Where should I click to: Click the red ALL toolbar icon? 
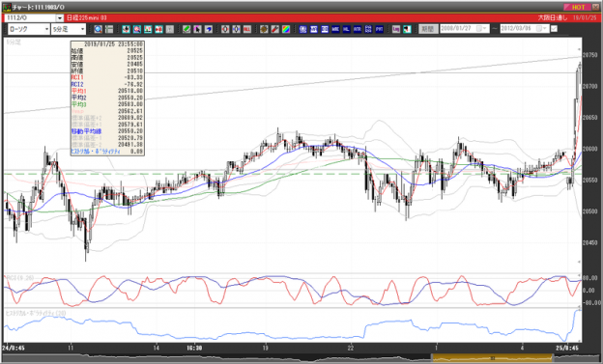(x=247, y=29)
